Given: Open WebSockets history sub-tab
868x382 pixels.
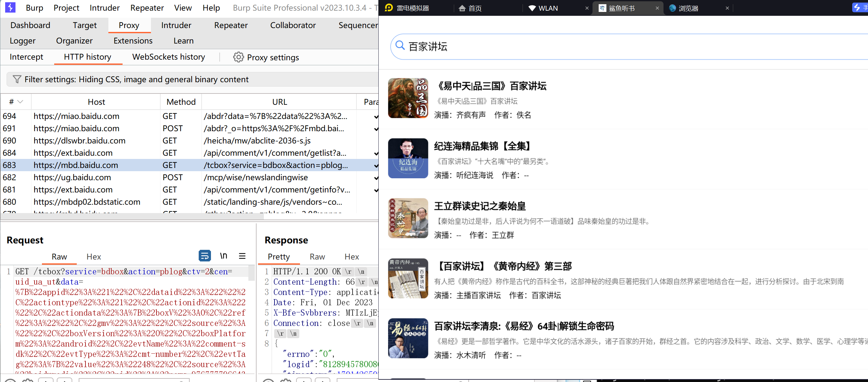Looking at the screenshot, I should click(168, 57).
